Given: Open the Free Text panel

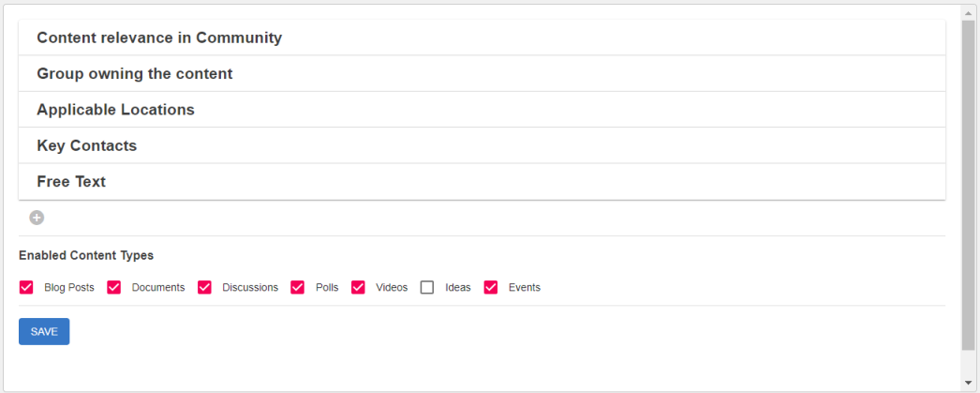Looking at the screenshot, I should (482, 182).
